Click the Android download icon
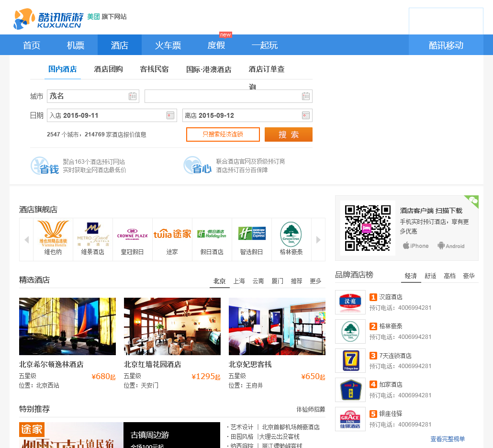Image resolution: width=493 pixels, height=448 pixels. pos(451,246)
